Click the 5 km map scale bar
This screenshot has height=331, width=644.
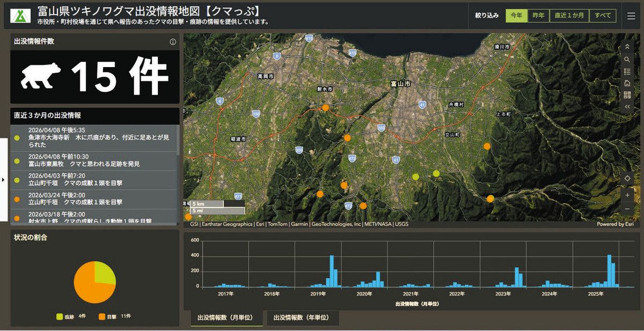pyautogui.click(x=207, y=204)
